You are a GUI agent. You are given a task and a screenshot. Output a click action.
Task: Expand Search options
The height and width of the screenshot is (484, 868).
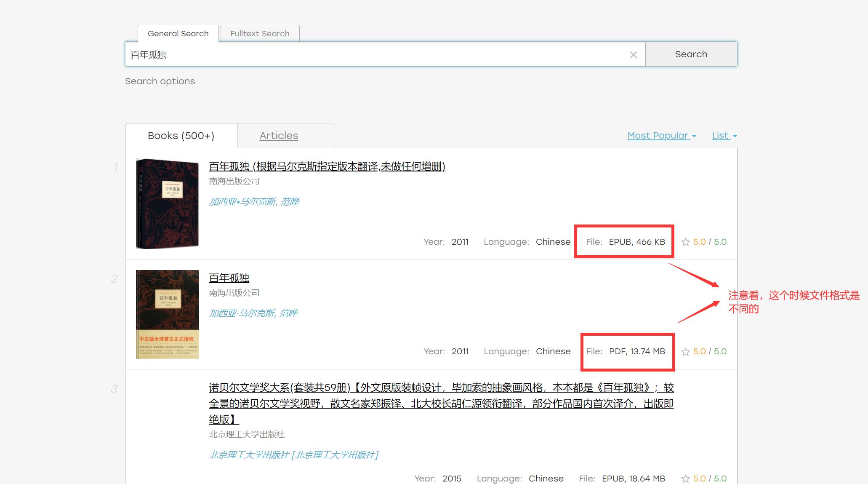[x=160, y=81]
